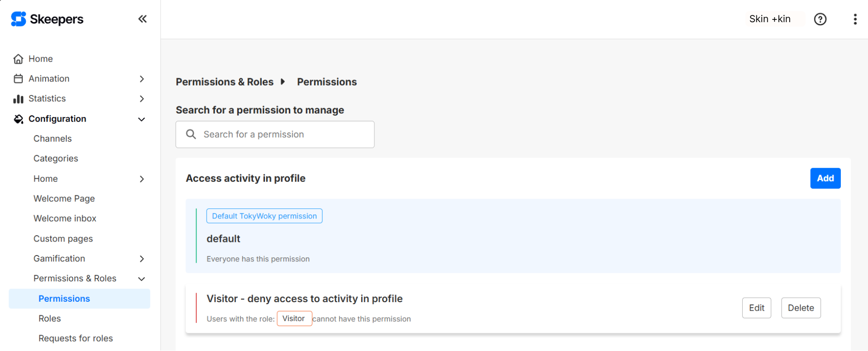Collapse the Configuration section chevron
The width and height of the screenshot is (868, 351).
click(142, 119)
